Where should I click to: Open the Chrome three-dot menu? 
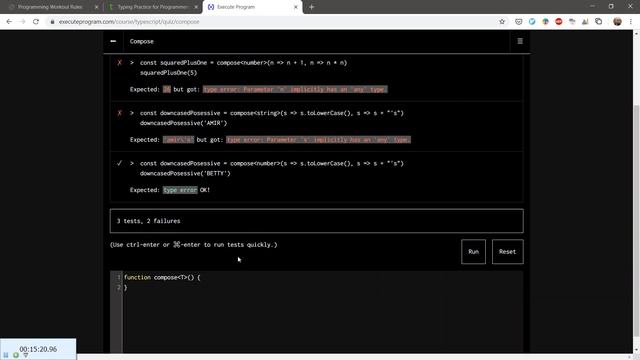coord(631,22)
